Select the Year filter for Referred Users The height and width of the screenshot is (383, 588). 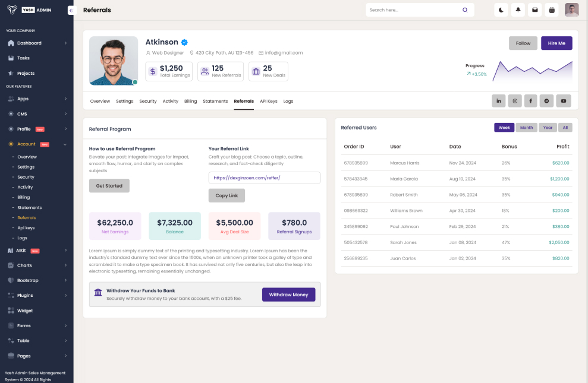pyautogui.click(x=548, y=128)
